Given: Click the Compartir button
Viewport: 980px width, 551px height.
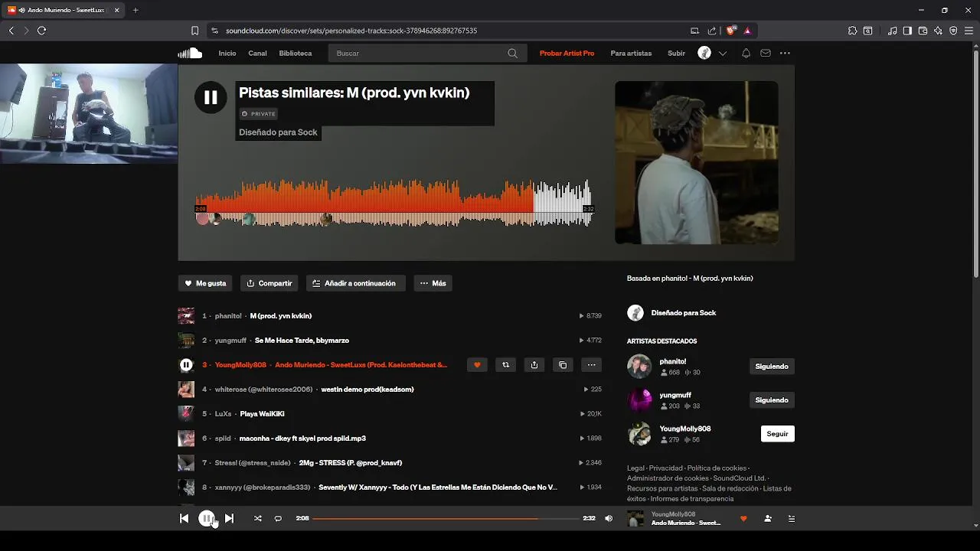Looking at the screenshot, I should click(269, 283).
